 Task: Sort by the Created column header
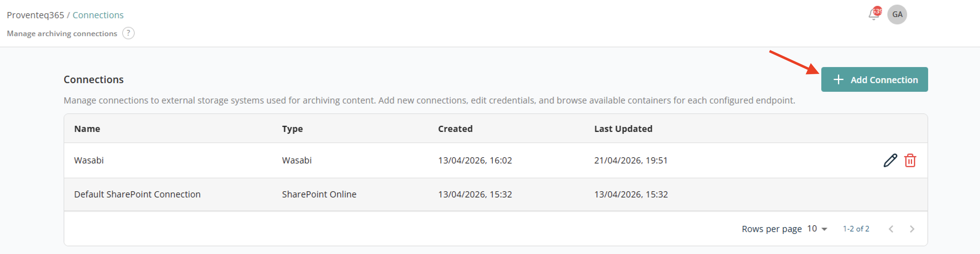pyautogui.click(x=455, y=129)
